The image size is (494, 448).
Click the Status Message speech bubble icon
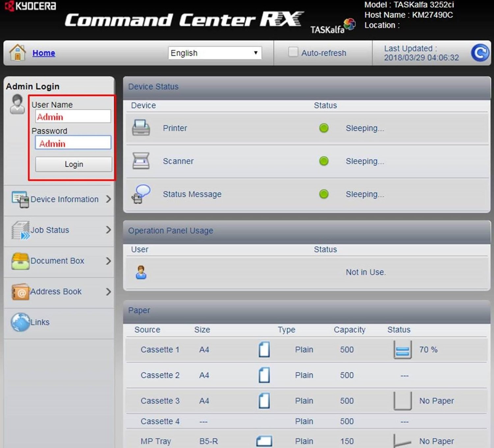click(x=141, y=194)
